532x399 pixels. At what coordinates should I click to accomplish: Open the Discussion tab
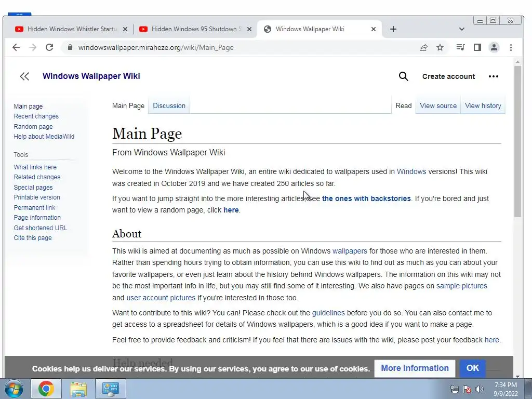click(x=169, y=105)
